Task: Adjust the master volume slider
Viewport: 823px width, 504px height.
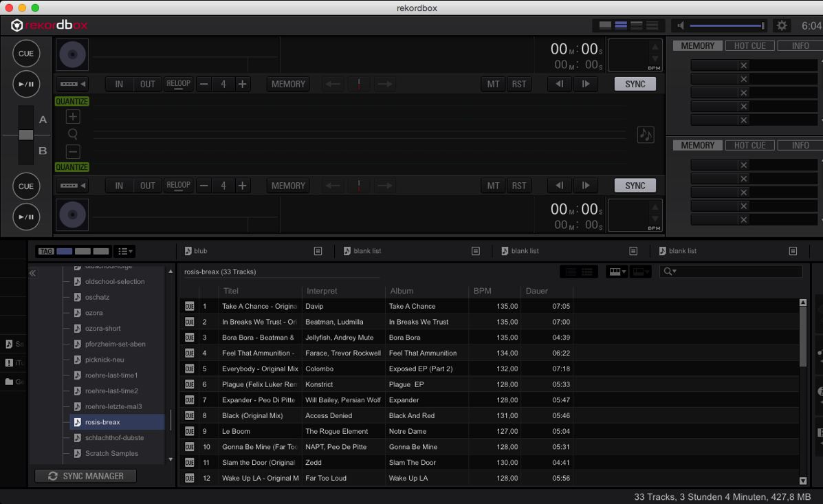Action: pyautogui.click(x=726, y=25)
